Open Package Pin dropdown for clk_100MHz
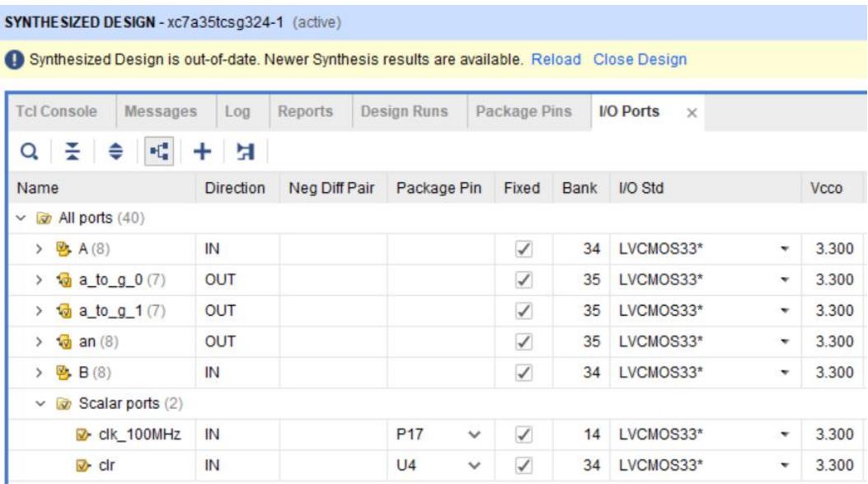Image resolution: width=868 pixels, height=484 pixels. pos(473,435)
